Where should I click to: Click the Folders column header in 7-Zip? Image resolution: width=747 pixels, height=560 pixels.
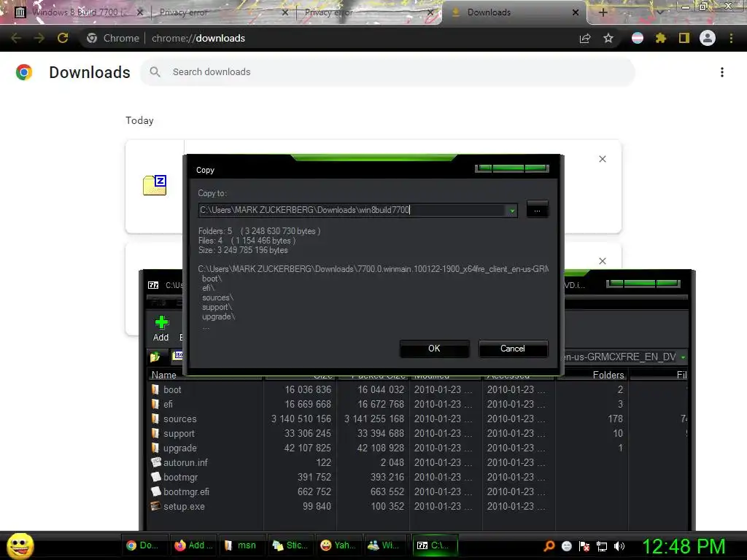pyautogui.click(x=592, y=376)
